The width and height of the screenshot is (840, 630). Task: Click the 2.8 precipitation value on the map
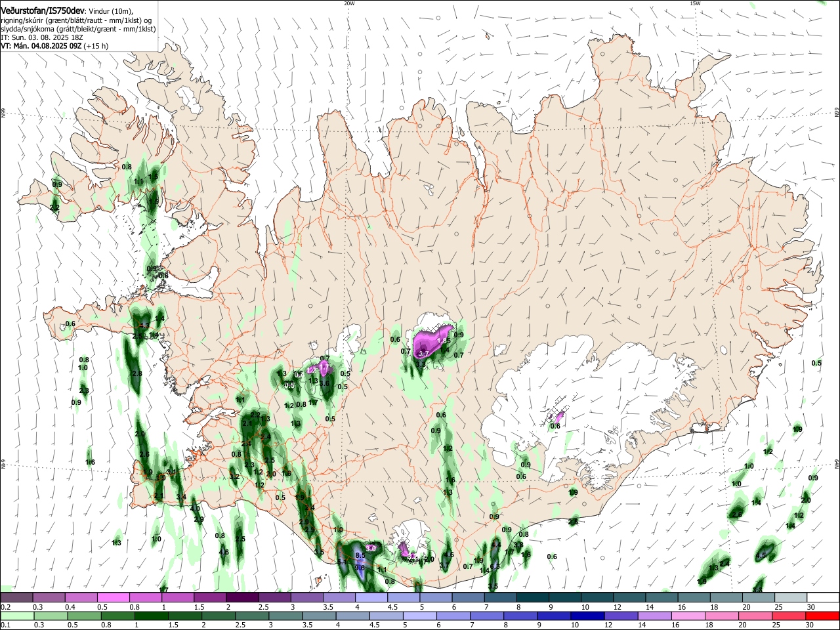coord(137,373)
